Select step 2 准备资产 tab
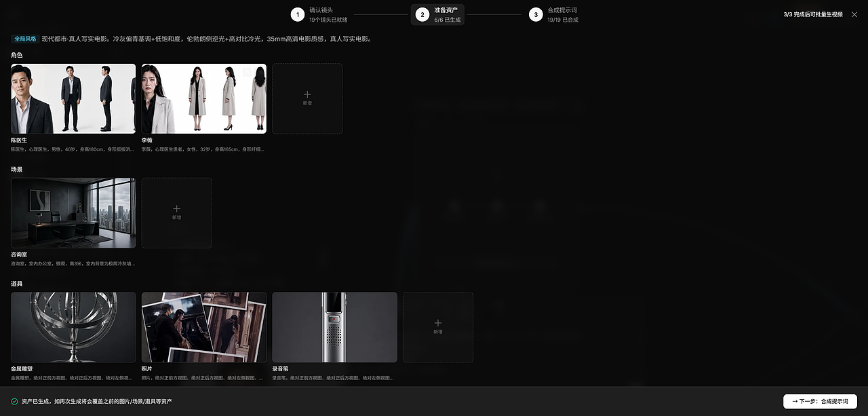The image size is (868, 416). pyautogui.click(x=438, y=14)
